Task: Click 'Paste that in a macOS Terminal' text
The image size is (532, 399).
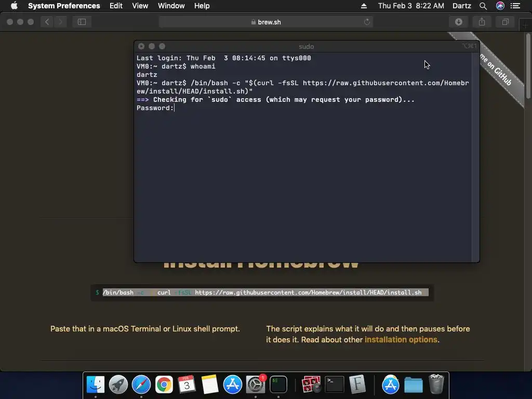Action: pos(145,329)
